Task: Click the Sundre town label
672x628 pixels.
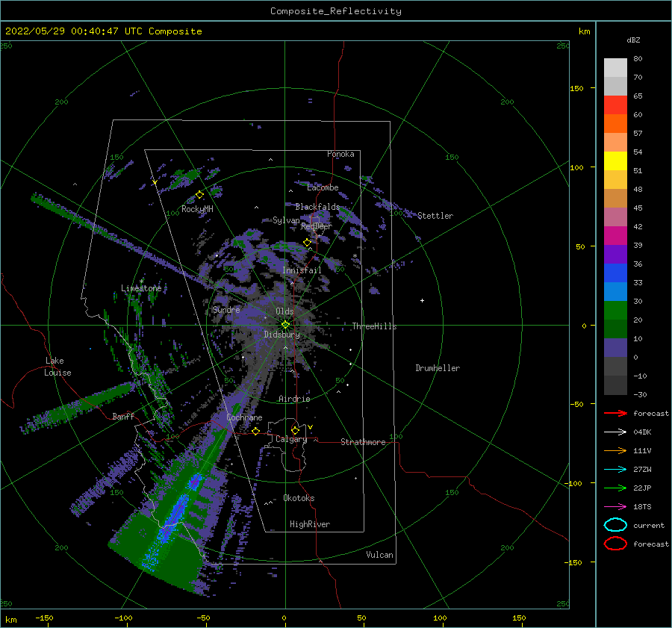Action: pyautogui.click(x=226, y=310)
